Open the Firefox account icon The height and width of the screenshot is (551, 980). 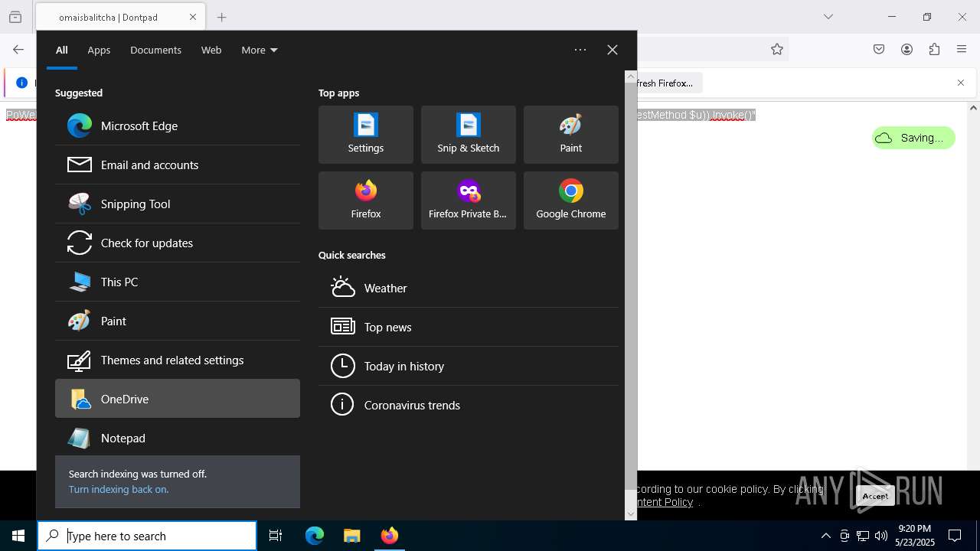tap(906, 49)
